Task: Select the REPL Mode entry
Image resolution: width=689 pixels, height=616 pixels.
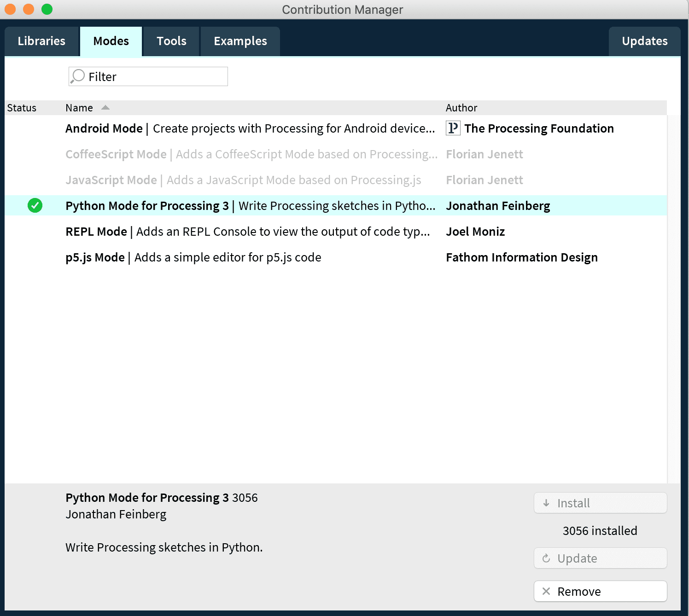Action: pyautogui.click(x=247, y=232)
